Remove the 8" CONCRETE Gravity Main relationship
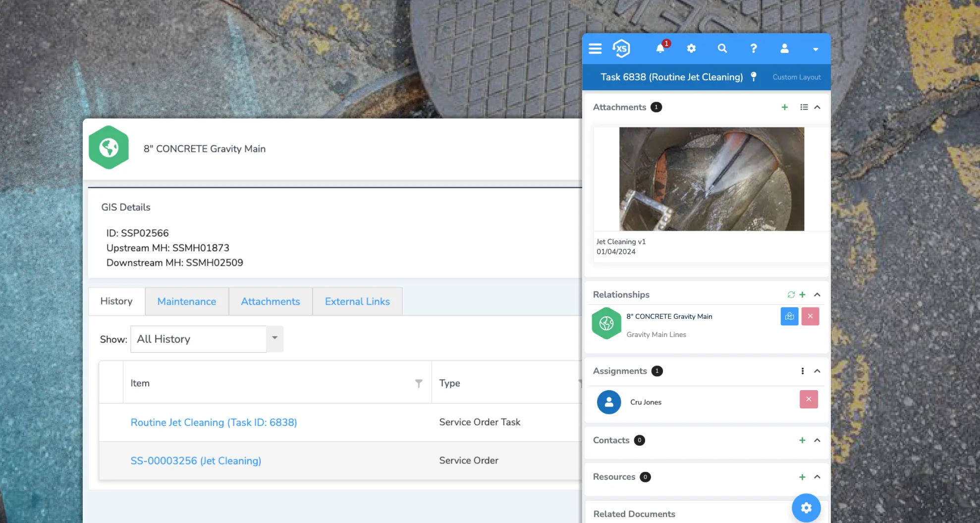The width and height of the screenshot is (980, 523). [810, 316]
